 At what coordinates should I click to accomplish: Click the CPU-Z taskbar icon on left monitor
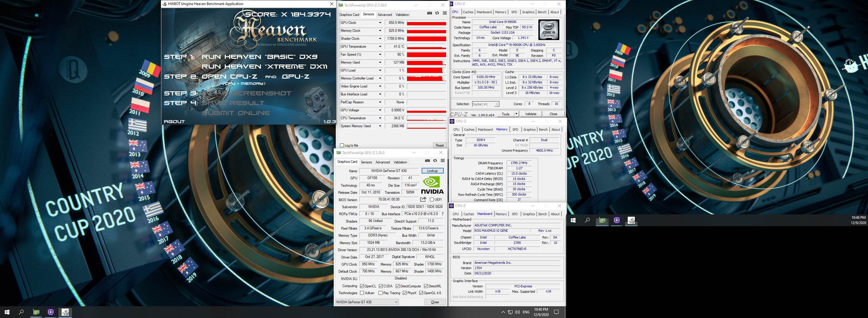click(50, 312)
